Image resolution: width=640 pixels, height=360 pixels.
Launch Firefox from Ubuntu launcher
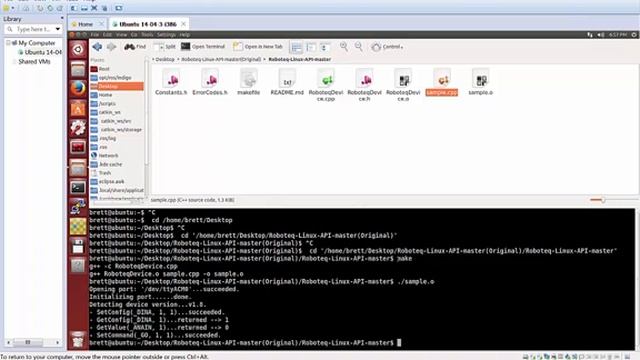coord(78,89)
